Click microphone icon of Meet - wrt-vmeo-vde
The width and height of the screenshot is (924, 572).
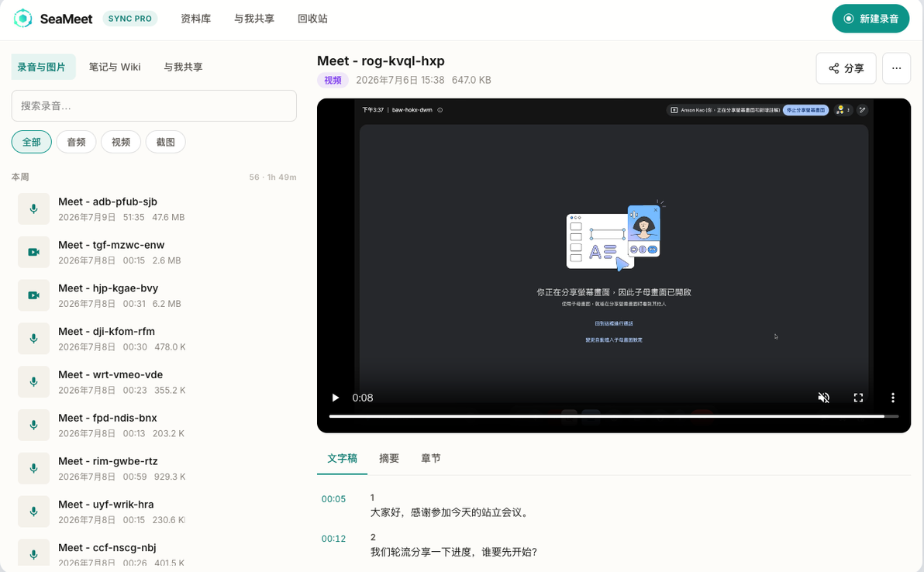[33, 382]
